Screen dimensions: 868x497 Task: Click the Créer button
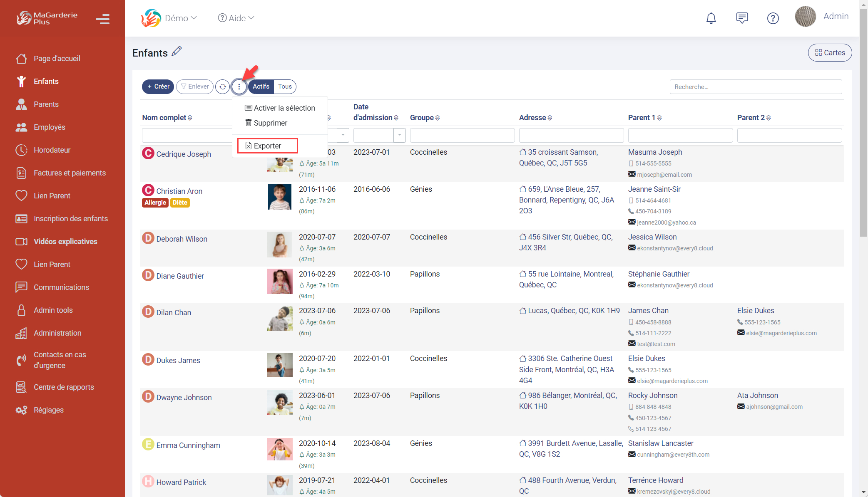(158, 87)
